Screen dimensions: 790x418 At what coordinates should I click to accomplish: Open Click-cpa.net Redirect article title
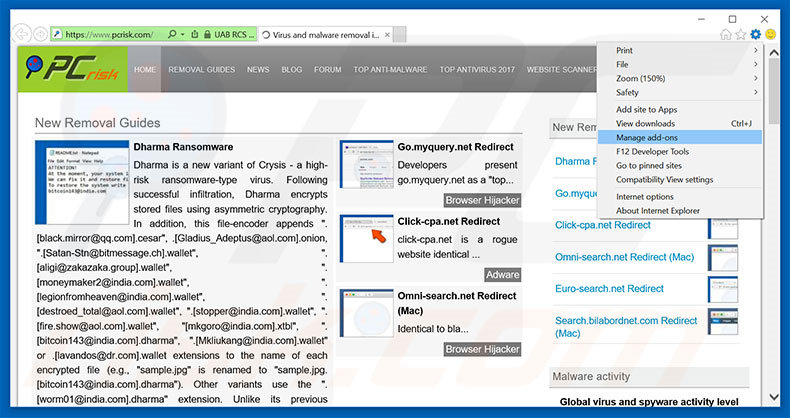tap(448, 222)
